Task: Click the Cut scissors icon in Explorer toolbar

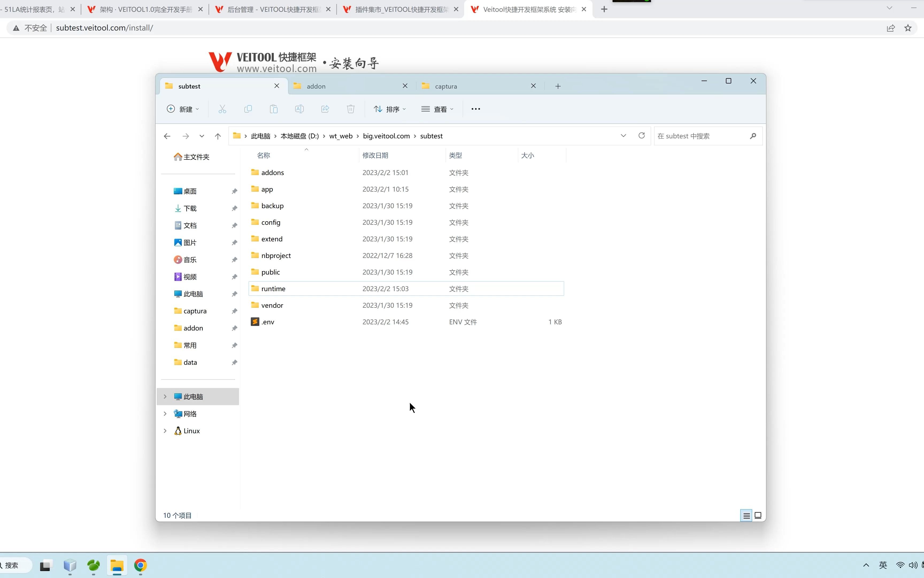Action: tap(222, 109)
